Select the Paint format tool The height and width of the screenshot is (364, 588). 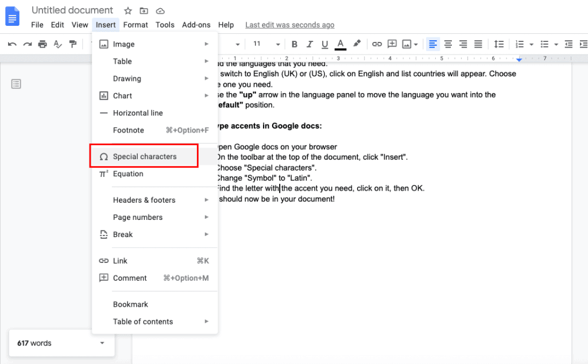(73, 44)
